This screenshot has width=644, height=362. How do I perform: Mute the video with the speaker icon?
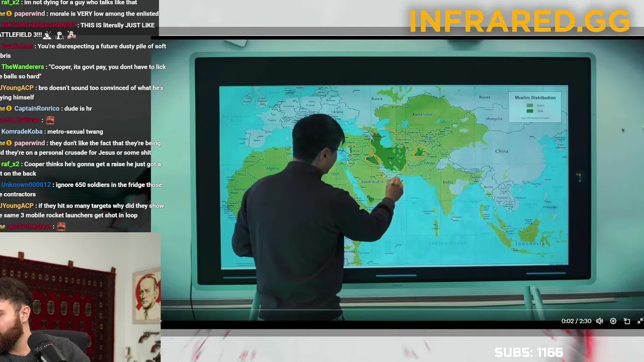599,321
